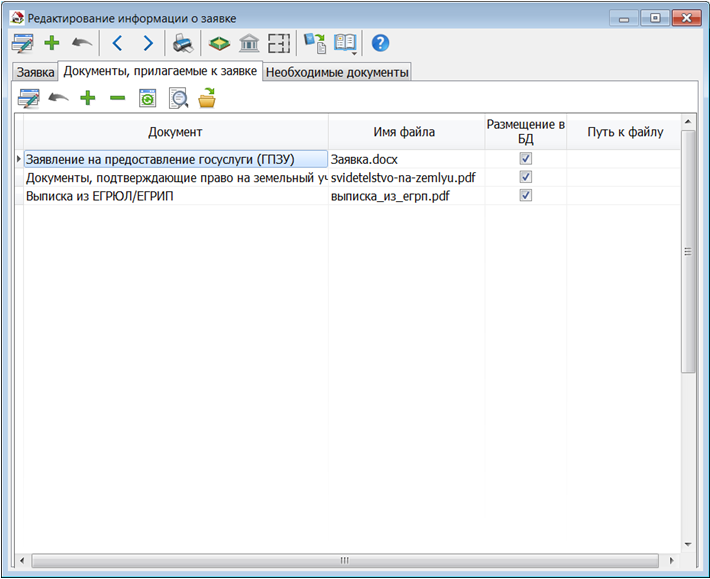Open the Необходимые документы tab
Viewport: 710px width, 579px height.
click(337, 73)
